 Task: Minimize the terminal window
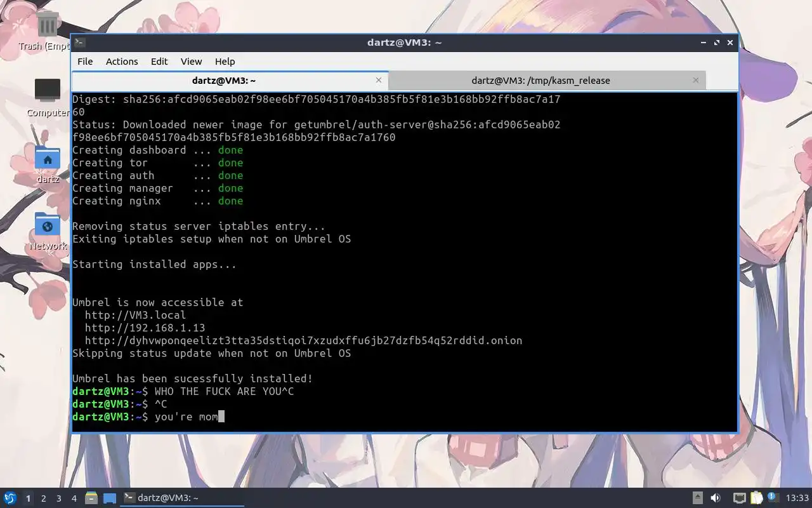[704, 43]
